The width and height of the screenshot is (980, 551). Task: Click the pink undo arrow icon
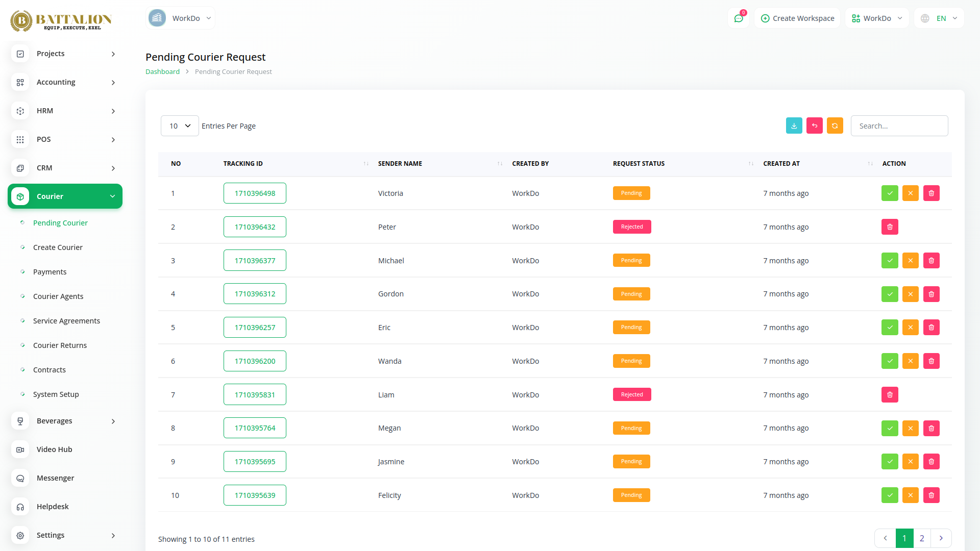[x=815, y=126]
